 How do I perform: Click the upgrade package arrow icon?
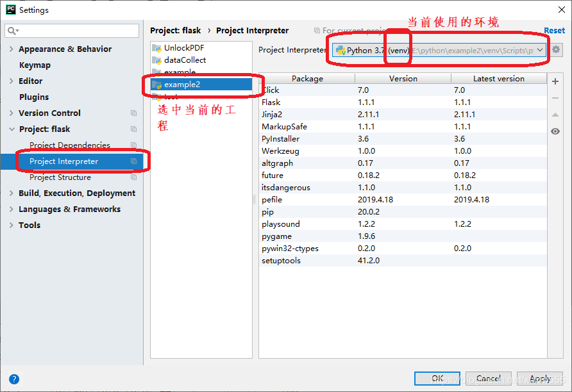(x=555, y=115)
